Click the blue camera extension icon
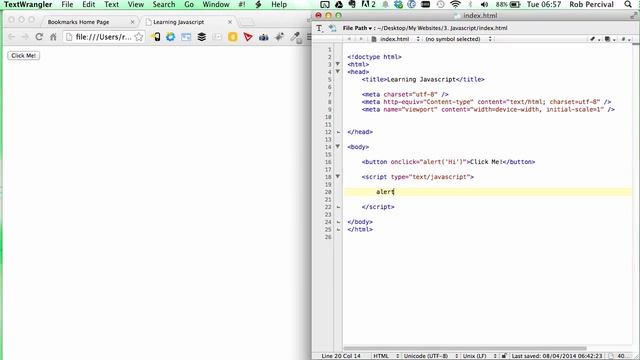640x360 pixels. [264, 37]
